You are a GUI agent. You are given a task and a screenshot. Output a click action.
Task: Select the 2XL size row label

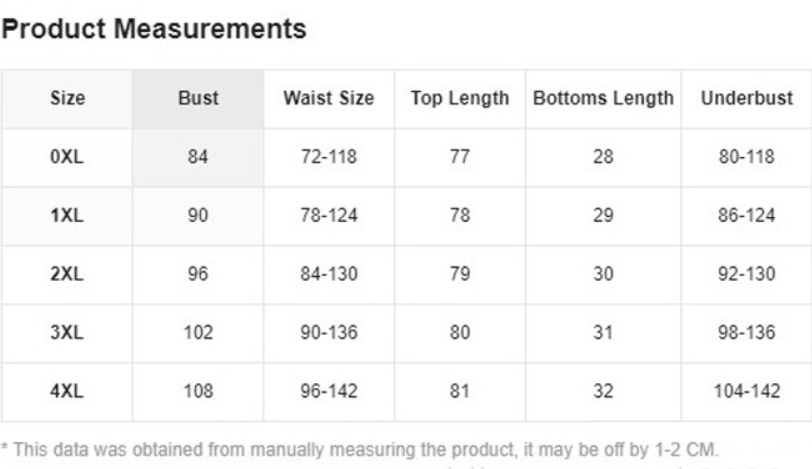point(67,274)
